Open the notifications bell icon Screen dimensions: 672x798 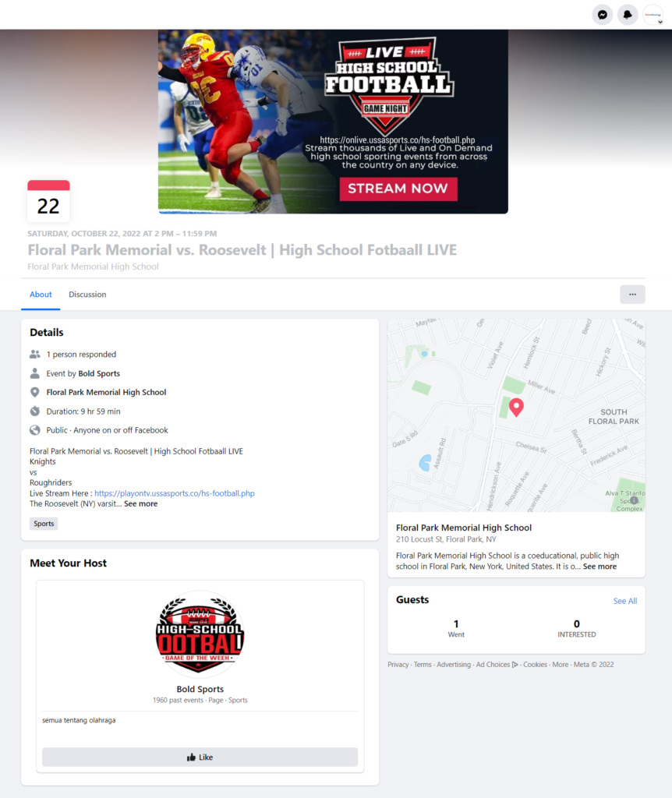tap(628, 15)
